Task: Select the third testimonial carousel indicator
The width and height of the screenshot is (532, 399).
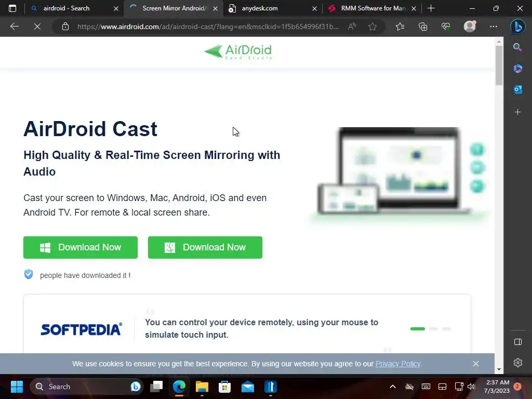Action: pos(447,329)
